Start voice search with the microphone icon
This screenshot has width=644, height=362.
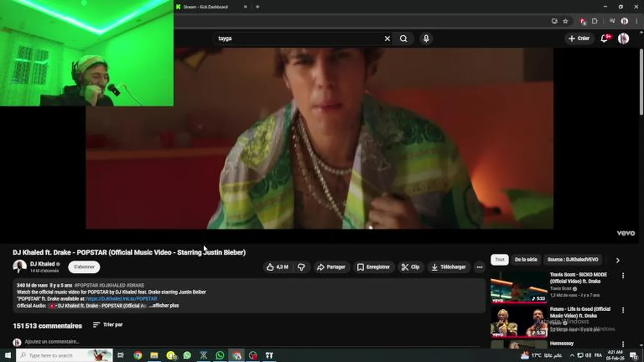tap(426, 39)
